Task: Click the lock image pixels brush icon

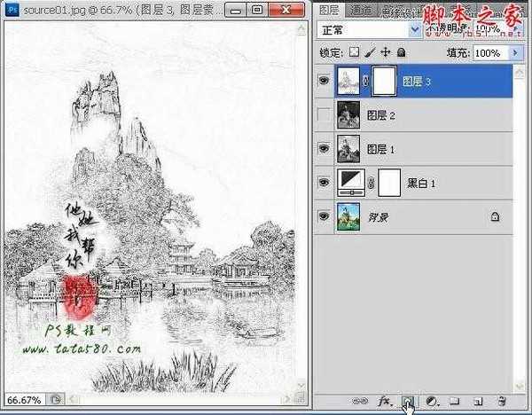Action: pos(370,52)
